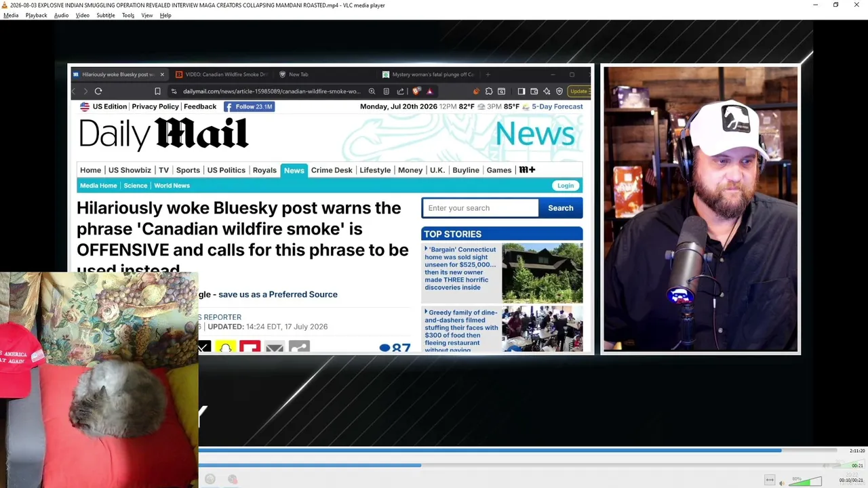Share the article via Snapchat icon
Screen dimensions: 868x488
225,348
